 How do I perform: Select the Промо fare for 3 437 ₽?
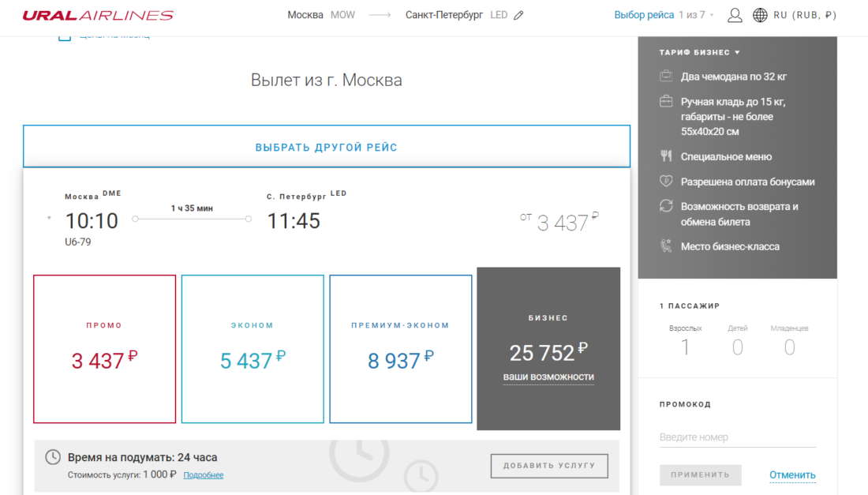point(104,349)
